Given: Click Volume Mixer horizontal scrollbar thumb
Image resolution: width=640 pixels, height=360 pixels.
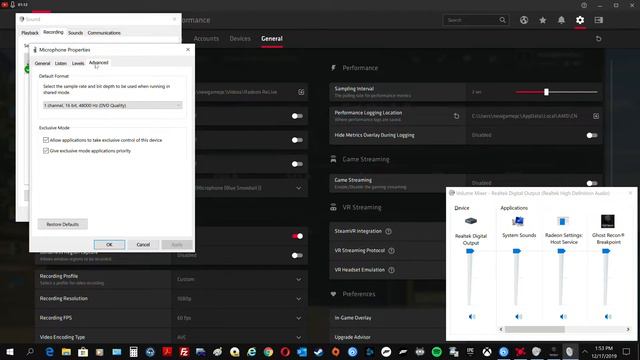Looking at the screenshot, I should pyautogui.click(x=535, y=329).
